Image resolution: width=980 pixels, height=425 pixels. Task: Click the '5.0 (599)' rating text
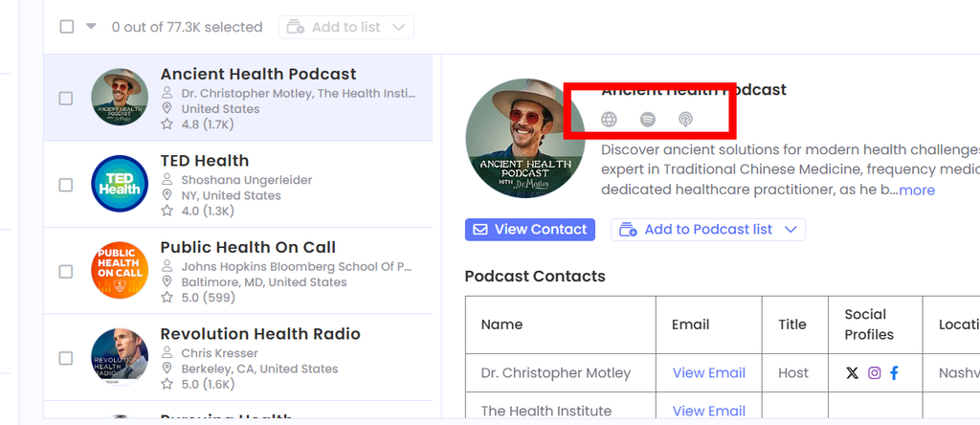(208, 298)
